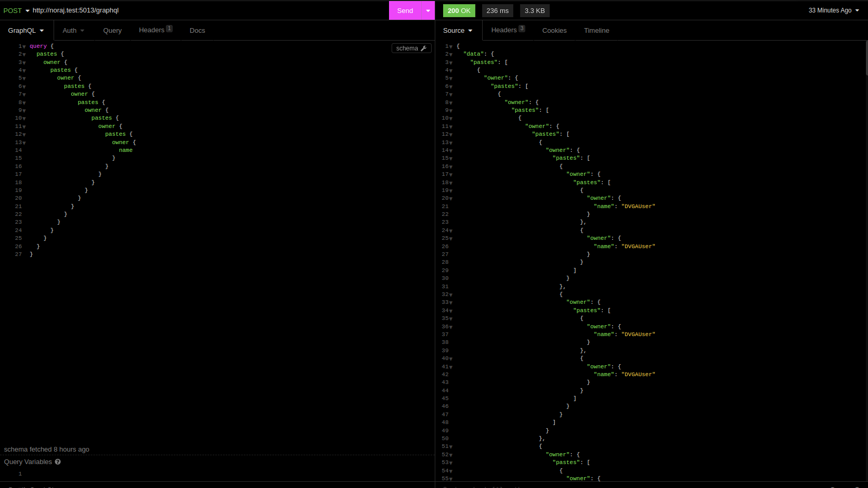
Task: Switch to the response Headers tab
Action: pos(508,30)
